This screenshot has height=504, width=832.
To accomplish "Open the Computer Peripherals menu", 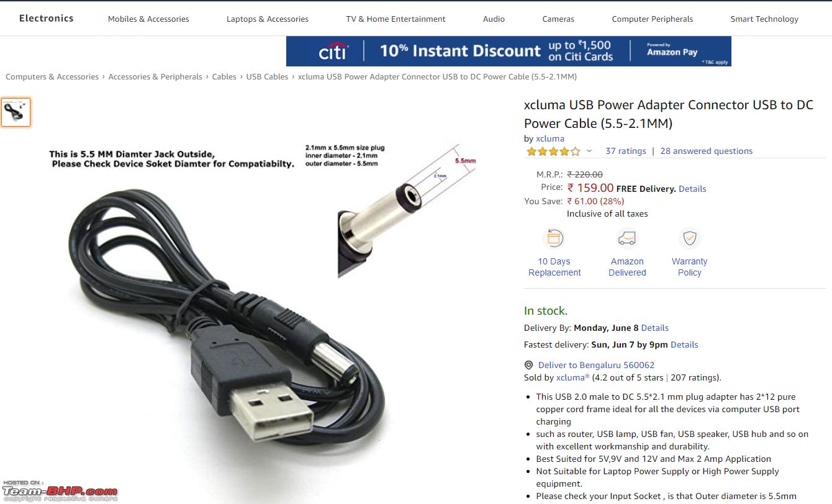I will [x=653, y=19].
